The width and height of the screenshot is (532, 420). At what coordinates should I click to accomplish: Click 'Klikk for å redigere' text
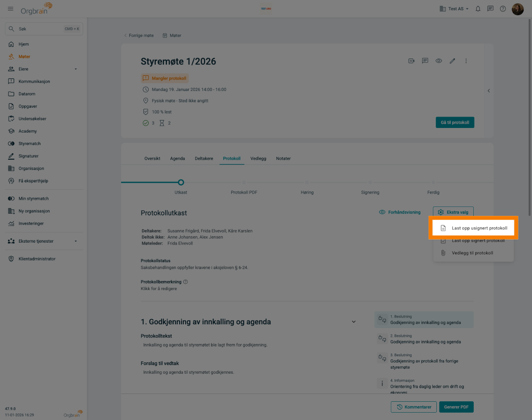pos(159,289)
